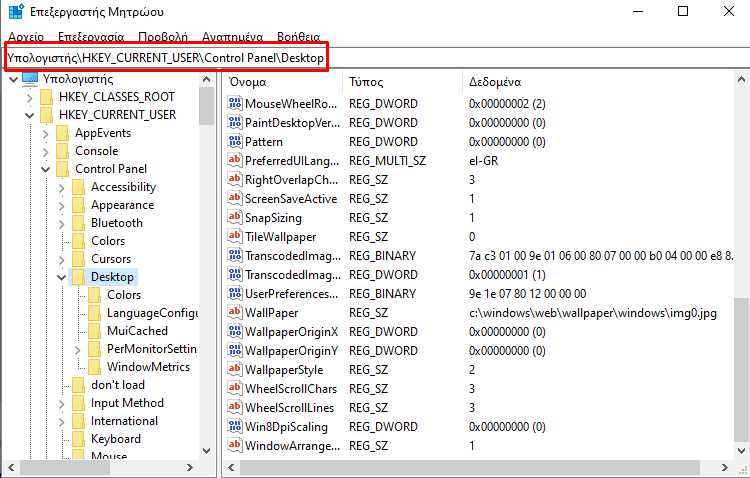Click the SnapSizing string value icon
The image size is (750, 478).
(x=234, y=217)
